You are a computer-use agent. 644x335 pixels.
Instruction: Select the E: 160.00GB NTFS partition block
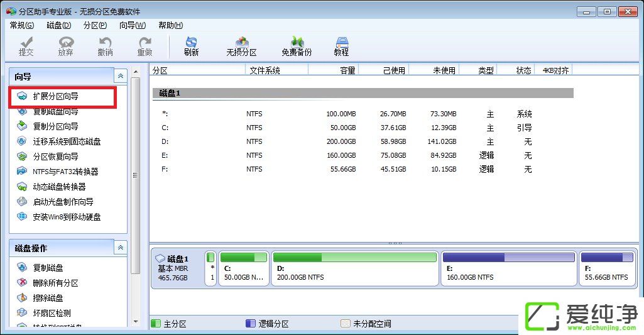pos(509,268)
